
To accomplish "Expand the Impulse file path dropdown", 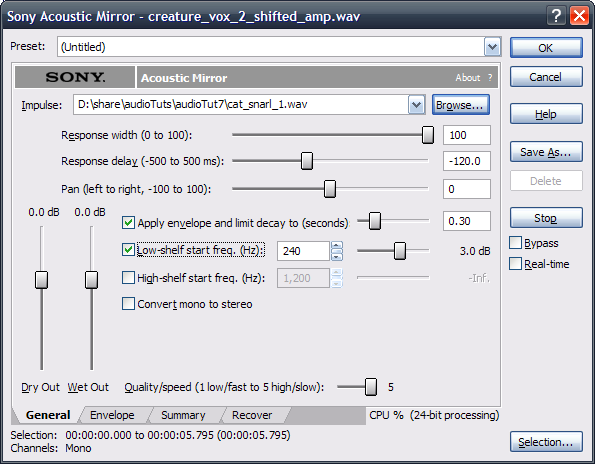I will click(x=416, y=105).
